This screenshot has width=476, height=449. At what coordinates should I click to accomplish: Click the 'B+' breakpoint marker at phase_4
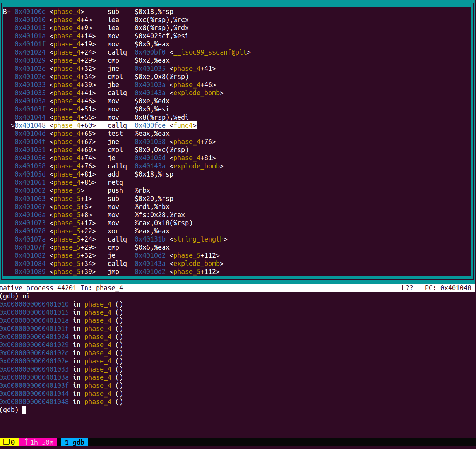pyautogui.click(x=7, y=12)
